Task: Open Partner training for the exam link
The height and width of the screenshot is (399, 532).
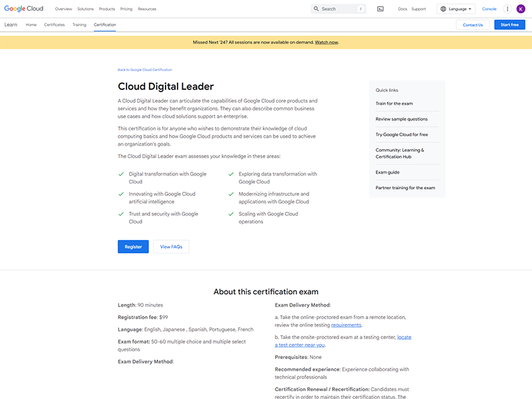Action: (x=405, y=188)
